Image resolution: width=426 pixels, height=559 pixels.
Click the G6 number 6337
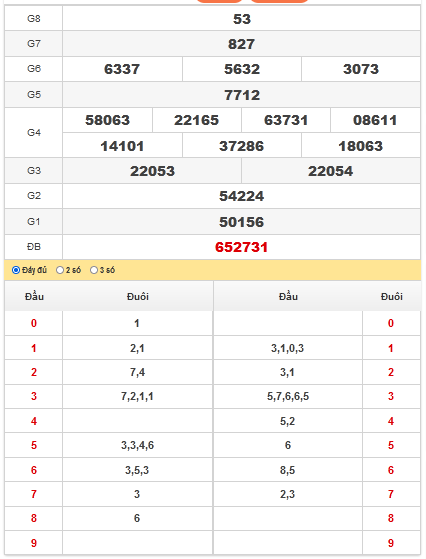coord(122,69)
